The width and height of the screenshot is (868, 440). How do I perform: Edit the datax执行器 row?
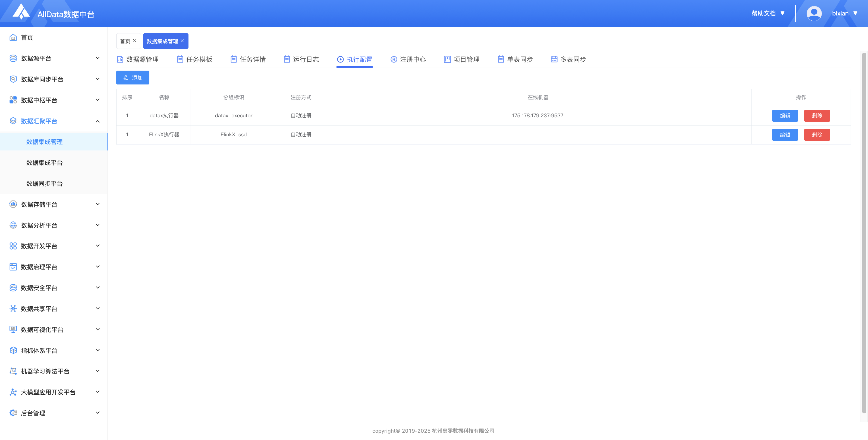pos(785,115)
